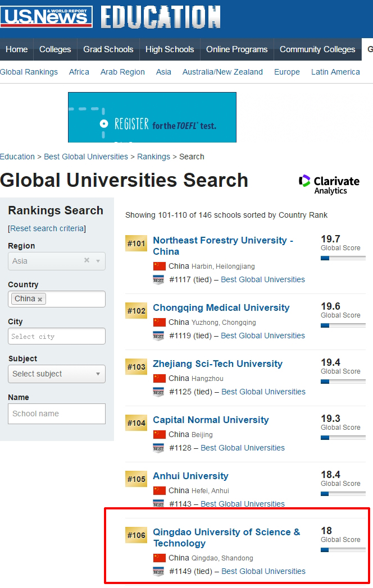Click the #104 gold rank badge

tap(136, 423)
